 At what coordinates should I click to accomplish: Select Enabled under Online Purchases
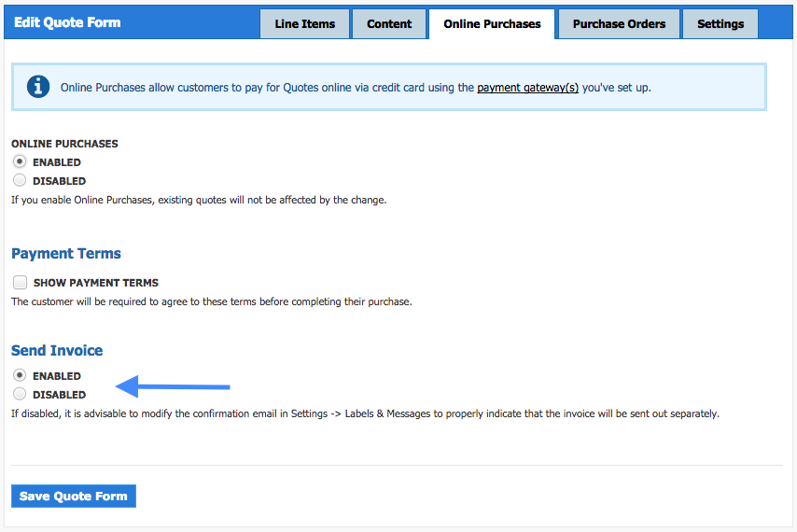20,161
